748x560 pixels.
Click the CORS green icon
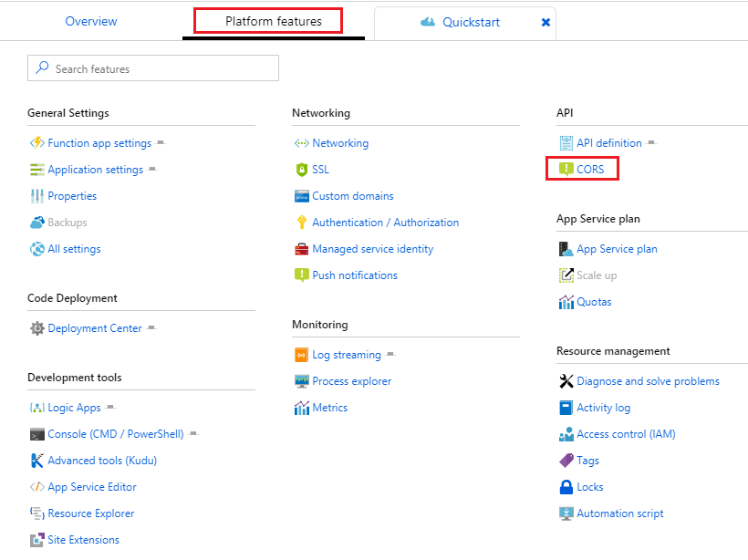566,170
